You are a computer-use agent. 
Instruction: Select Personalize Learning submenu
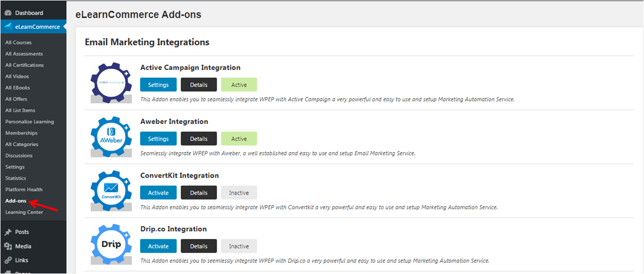pos(29,122)
